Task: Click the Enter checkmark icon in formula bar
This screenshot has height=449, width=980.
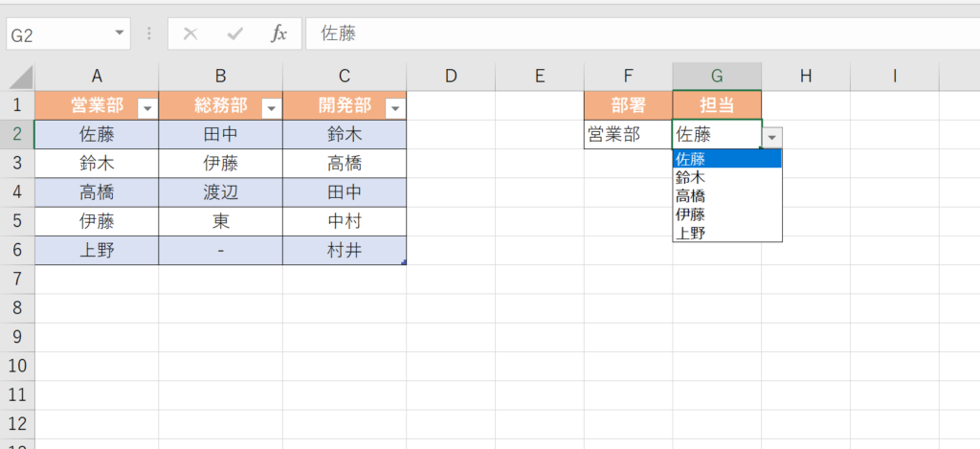Action: coord(234,34)
